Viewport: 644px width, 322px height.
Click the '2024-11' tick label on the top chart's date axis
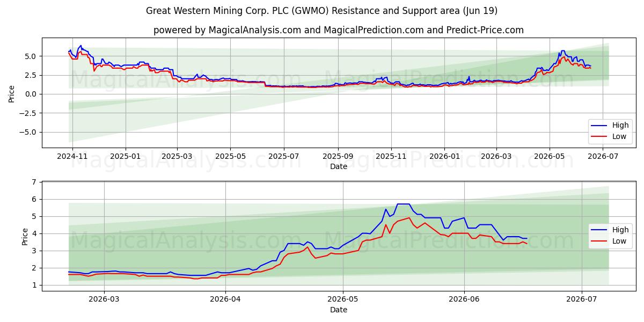pos(72,157)
